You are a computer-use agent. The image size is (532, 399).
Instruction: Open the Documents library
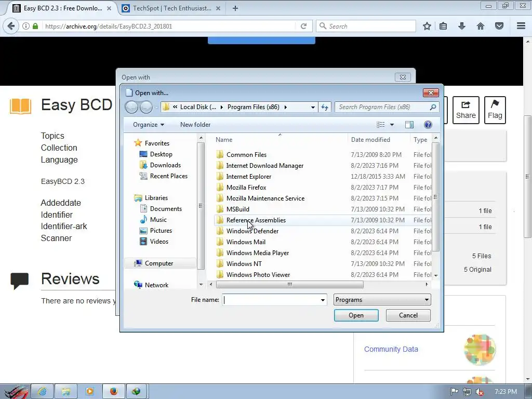(x=166, y=209)
